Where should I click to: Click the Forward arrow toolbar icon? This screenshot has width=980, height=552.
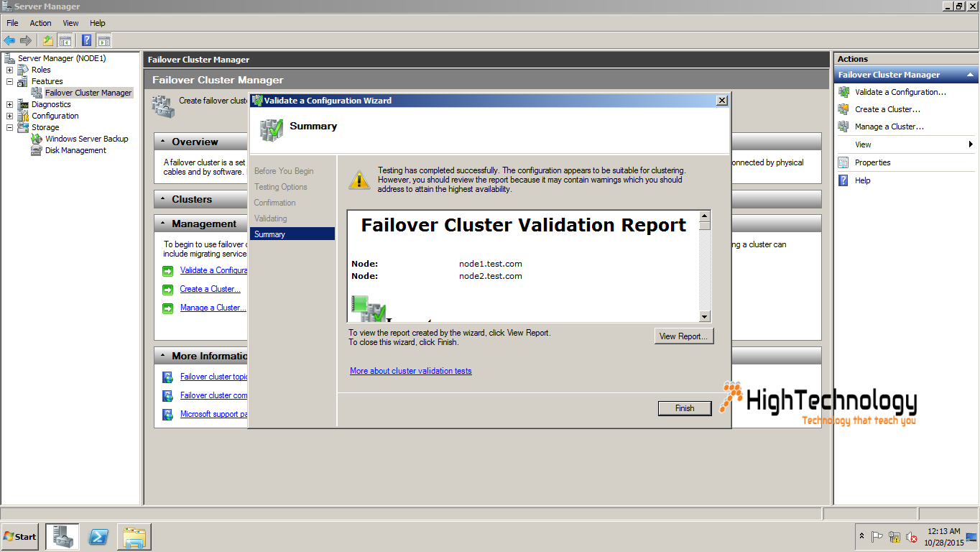(26, 40)
